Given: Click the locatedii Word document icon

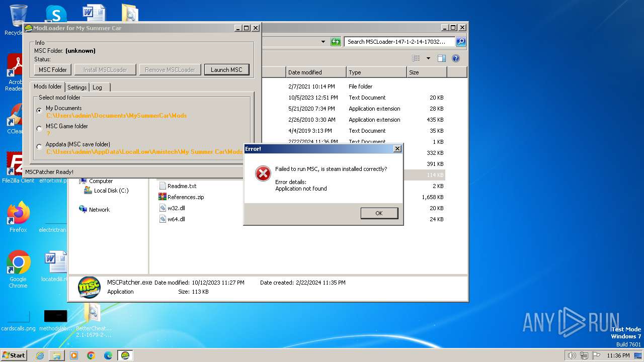Looking at the screenshot, I should (x=55, y=266).
